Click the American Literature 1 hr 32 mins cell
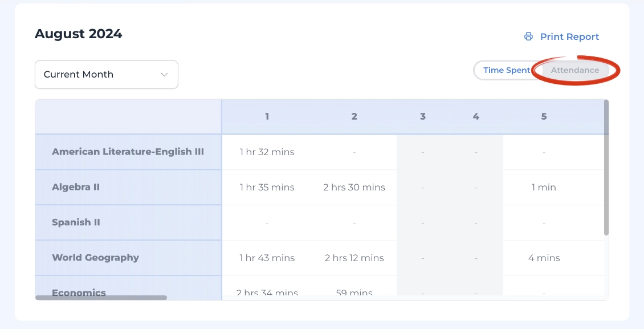This screenshot has height=329, width=644. tap(267, 152)
